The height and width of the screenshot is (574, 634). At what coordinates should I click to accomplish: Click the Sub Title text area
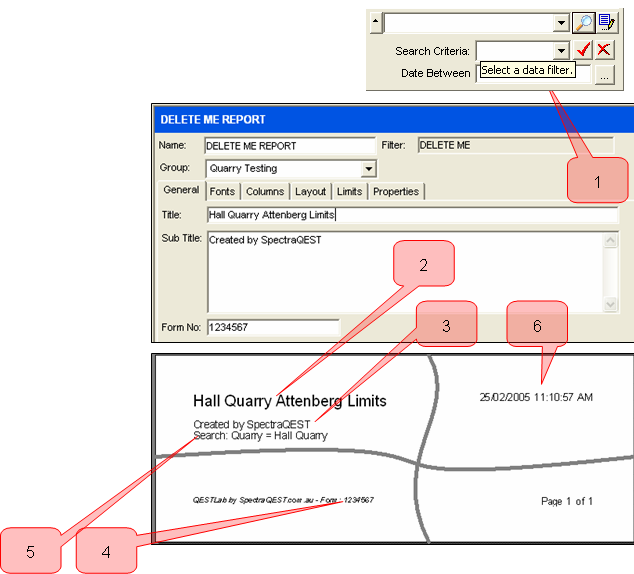point(400,273)
